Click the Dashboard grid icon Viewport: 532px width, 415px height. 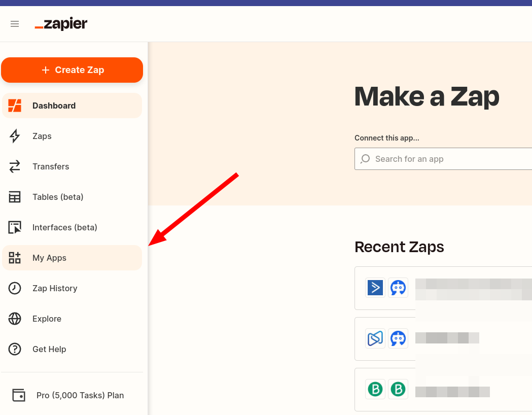[x=15, y=106]
